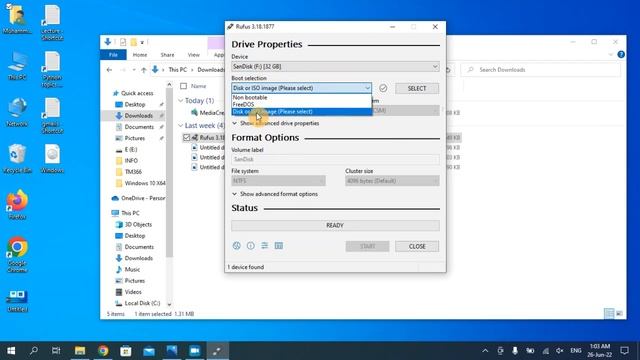Viewport: 640px width, 360px height.
Task: Select Local Disk (C:) in navigation pane
Action: (142, 303)
